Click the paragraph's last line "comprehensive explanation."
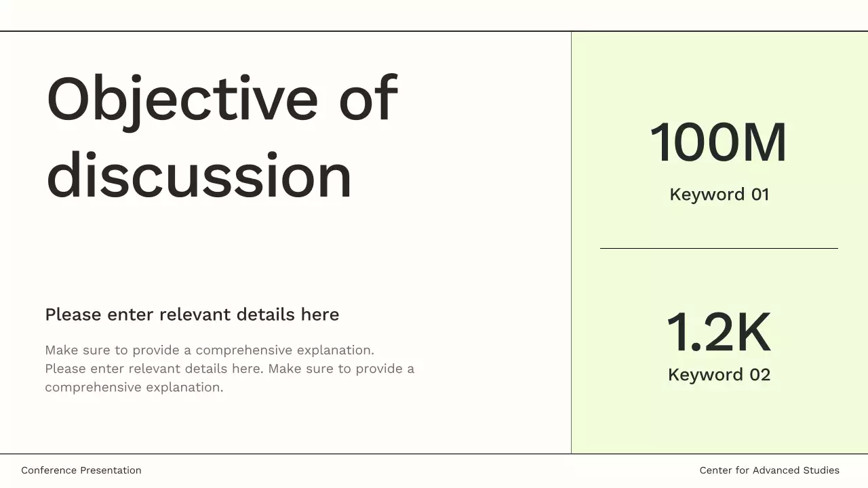The height and width of the screenshot is (488, 868). pos(134,388)
